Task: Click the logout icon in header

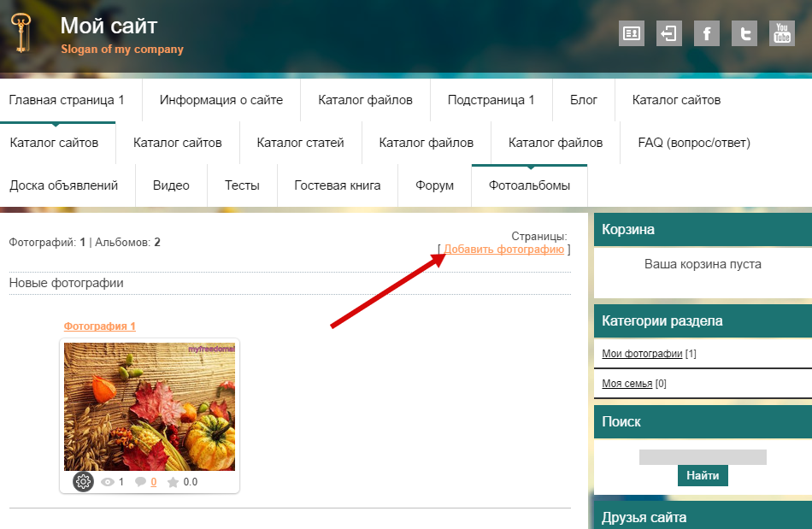Action: [x=668, y=33]
